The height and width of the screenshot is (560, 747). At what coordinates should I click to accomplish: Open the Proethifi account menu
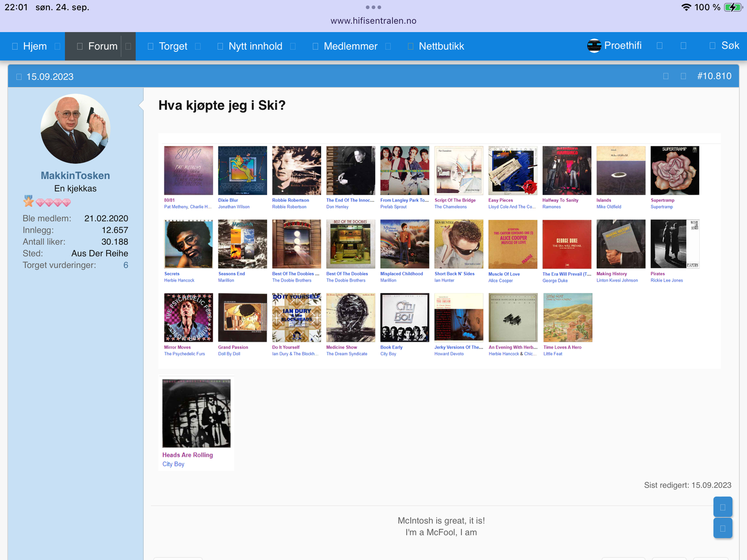[615, 46]
